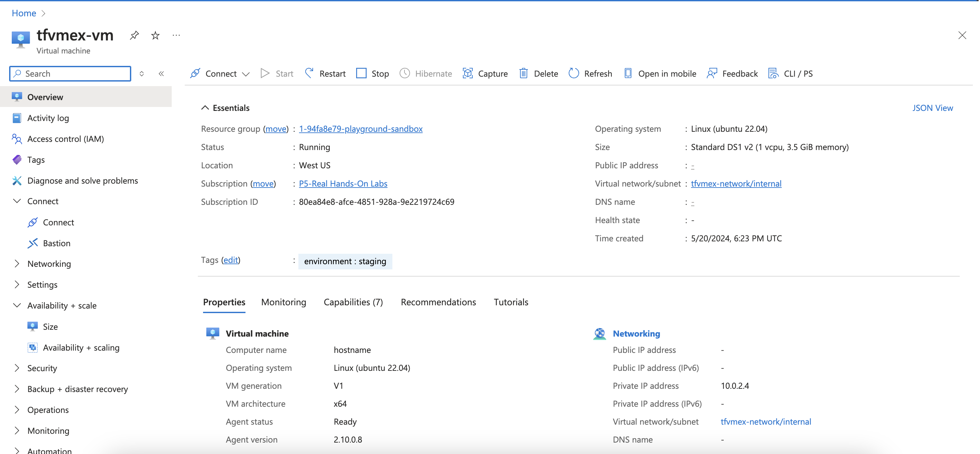Refresh the VM overview page
The width and height of the screenshot is (980, 454).
tap(590, 73)
